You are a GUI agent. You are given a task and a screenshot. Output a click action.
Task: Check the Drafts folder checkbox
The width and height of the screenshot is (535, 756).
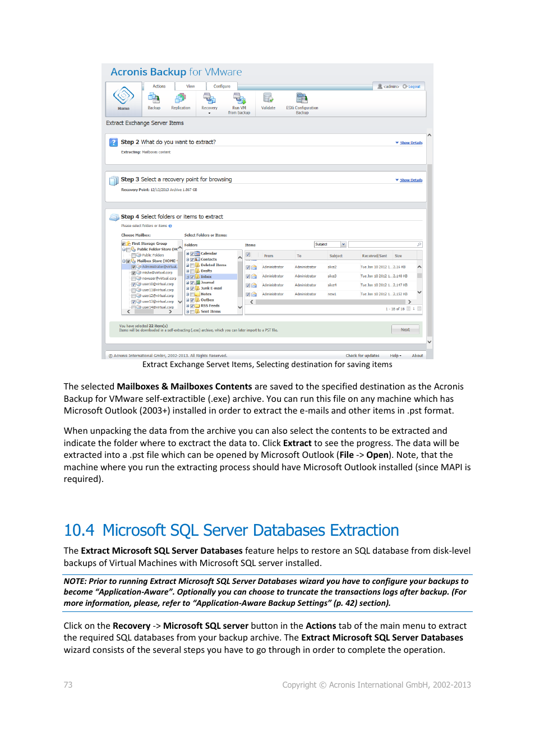[192, 271]
